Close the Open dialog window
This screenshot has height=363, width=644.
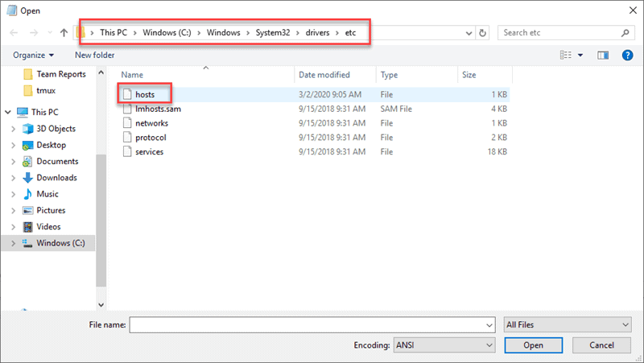pos(633,10)
